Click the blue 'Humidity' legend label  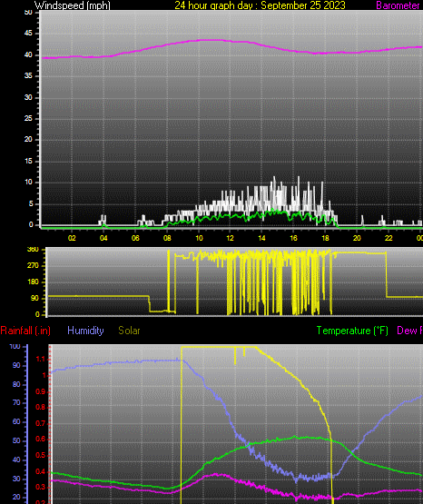click(85, 331)
